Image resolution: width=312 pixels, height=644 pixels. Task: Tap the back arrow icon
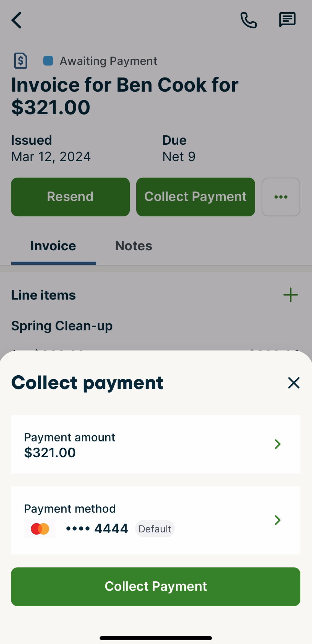17,20
